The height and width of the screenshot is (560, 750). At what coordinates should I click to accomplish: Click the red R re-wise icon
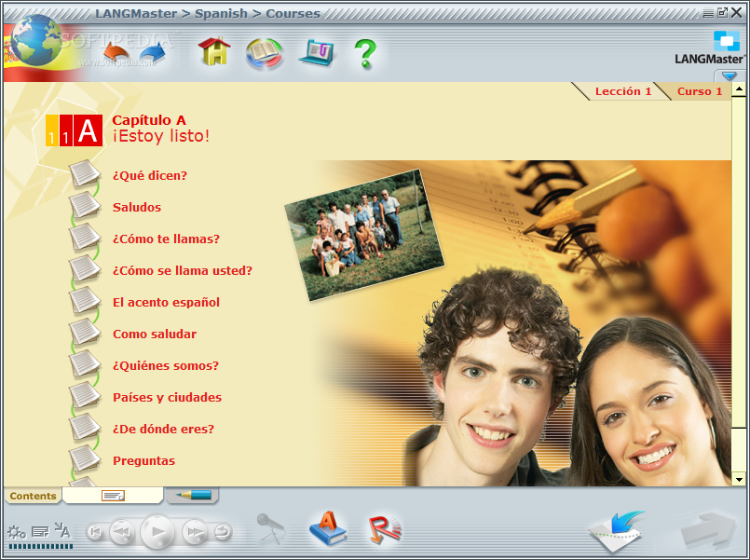pos(385,529)
